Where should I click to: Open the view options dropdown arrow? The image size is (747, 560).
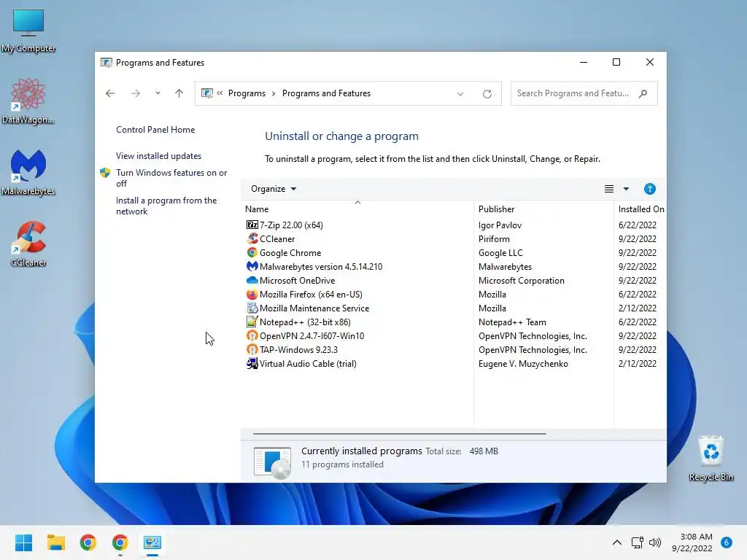626,189
